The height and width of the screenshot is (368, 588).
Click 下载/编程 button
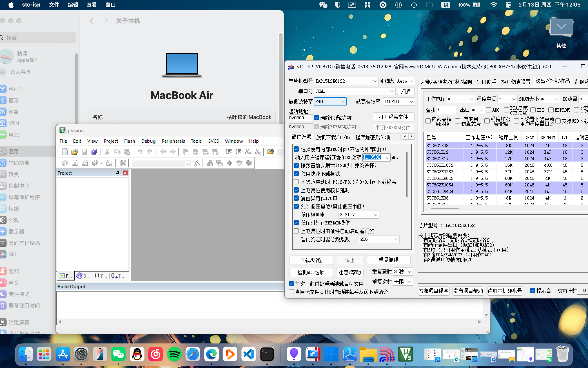click(311, 260)
